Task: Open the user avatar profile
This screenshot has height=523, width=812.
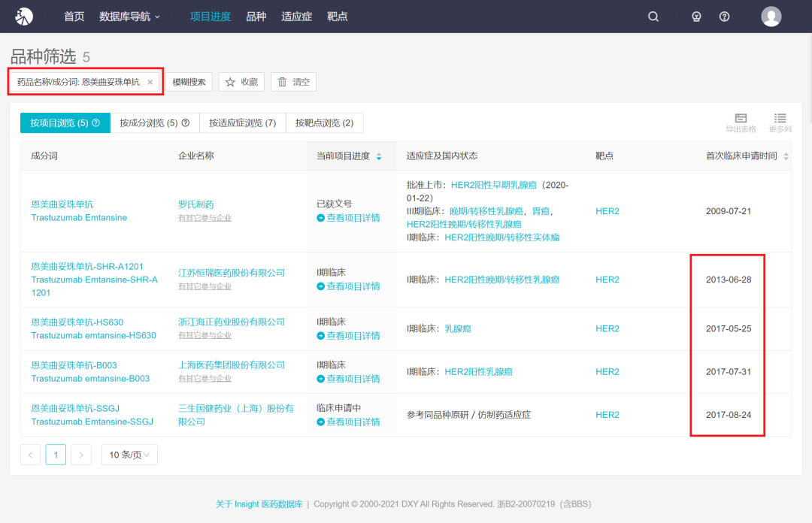Action: 771,17
